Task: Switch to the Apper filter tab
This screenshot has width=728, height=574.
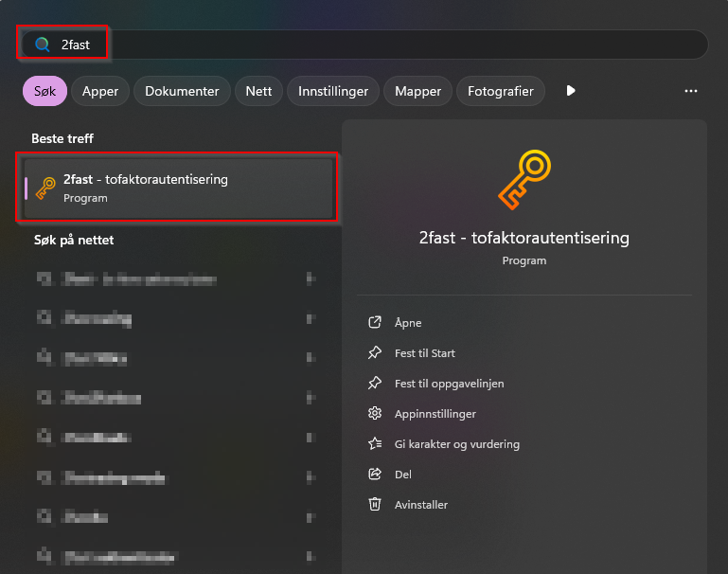Action: click(x=100, y=91)
